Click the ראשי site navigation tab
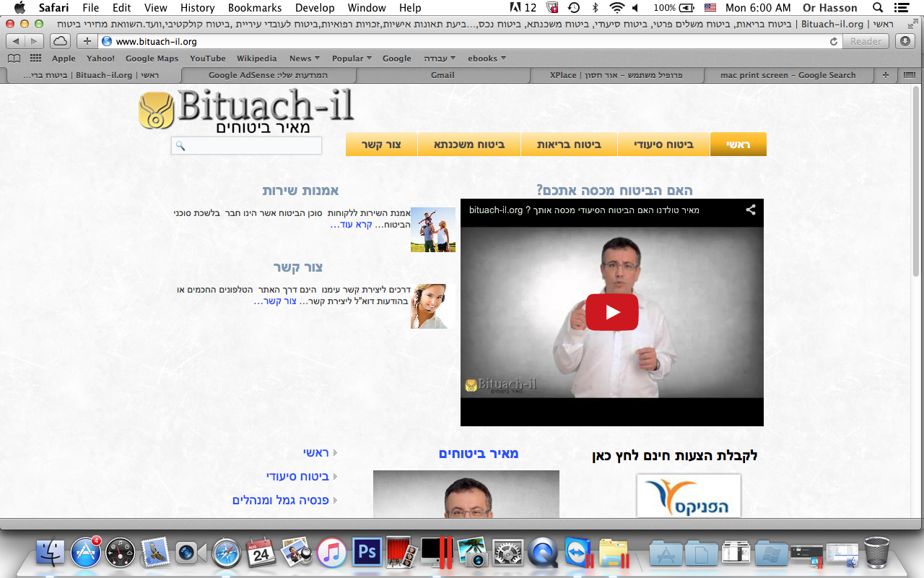This screenshot has width=924, height=578. click(x=738, y=144)
